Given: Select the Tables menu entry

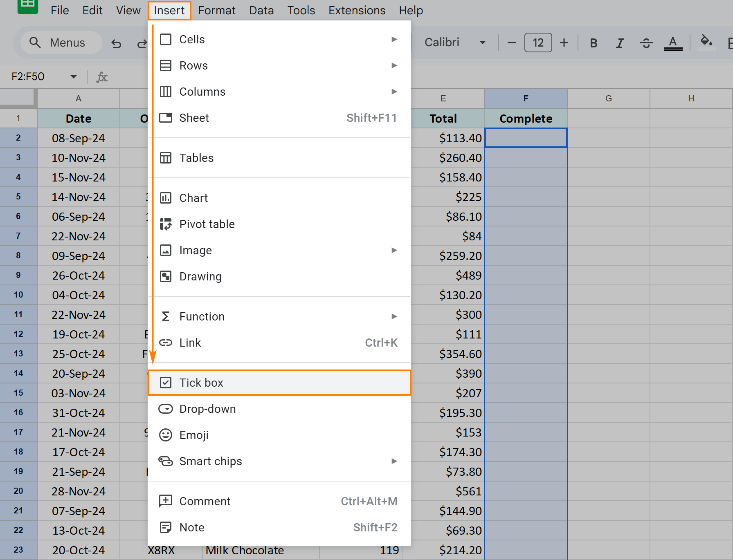Looking at the screenshot, I should (279, 158).
